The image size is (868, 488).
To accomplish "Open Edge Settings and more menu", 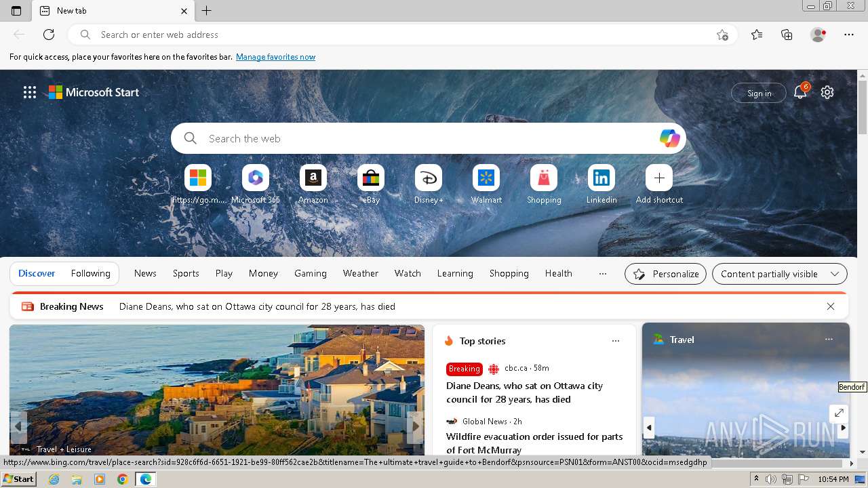I will 849,35.
